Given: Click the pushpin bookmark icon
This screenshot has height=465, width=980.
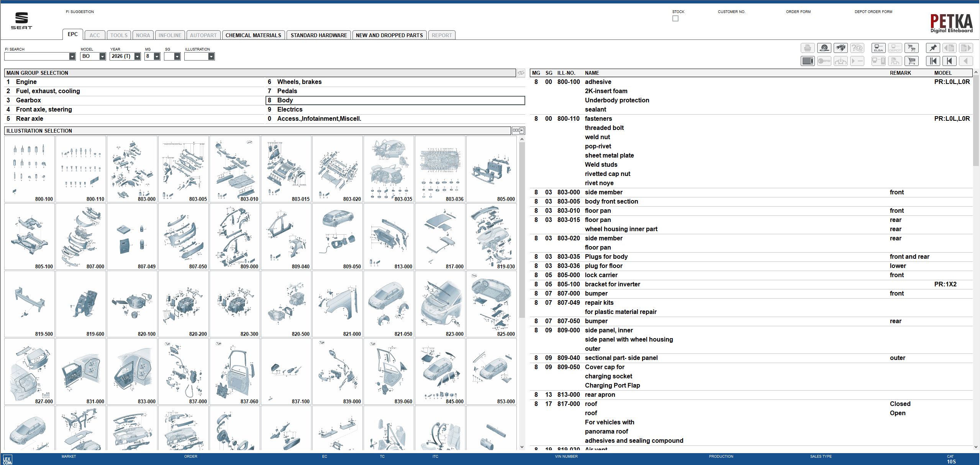Looking at the screenshot, I should click(933, 48).
